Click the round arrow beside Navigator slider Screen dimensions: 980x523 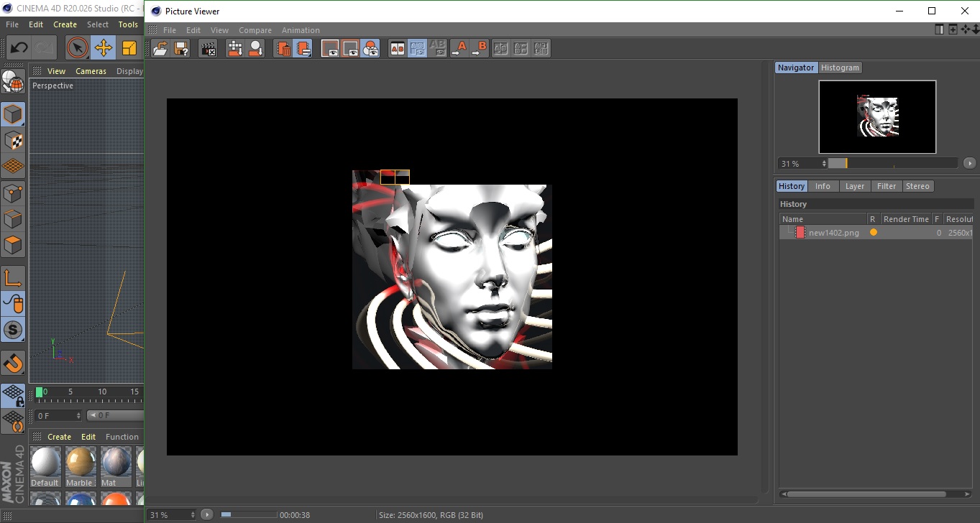pyautogui.click(x=969, y=163)
